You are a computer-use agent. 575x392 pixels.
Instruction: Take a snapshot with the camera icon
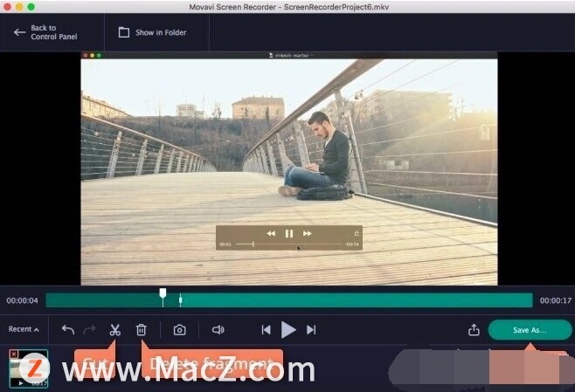tap(179, 330)
